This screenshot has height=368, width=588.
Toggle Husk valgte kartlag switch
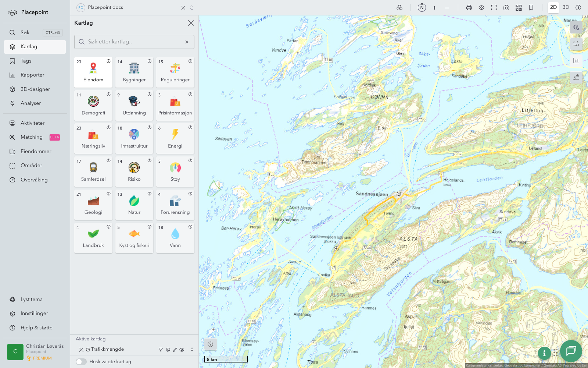pos(81,362)
